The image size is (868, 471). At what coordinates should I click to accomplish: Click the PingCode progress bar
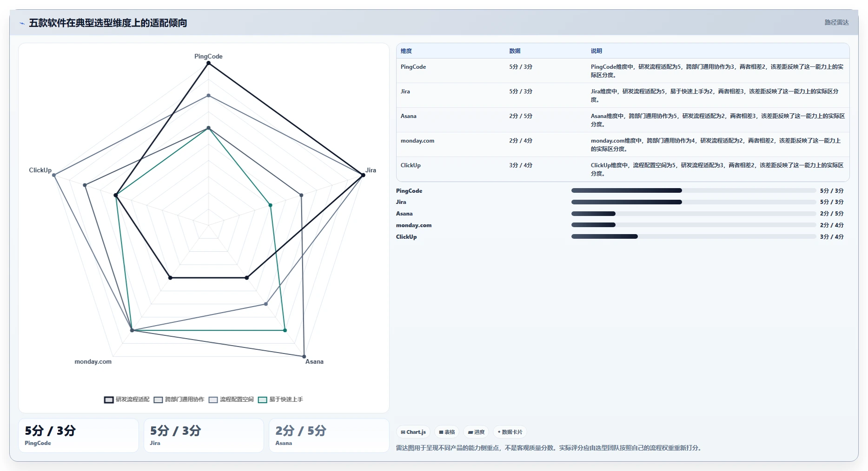694,190
